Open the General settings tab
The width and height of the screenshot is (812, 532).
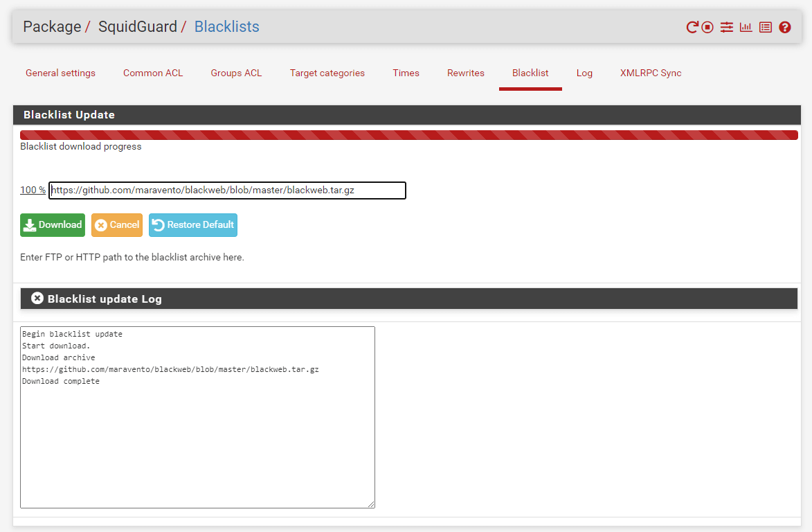[x=61, y=73]
